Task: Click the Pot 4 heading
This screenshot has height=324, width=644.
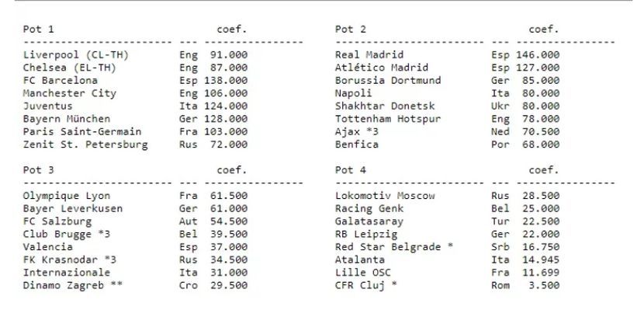Action: pyautogui.click(x=350, y=170)
